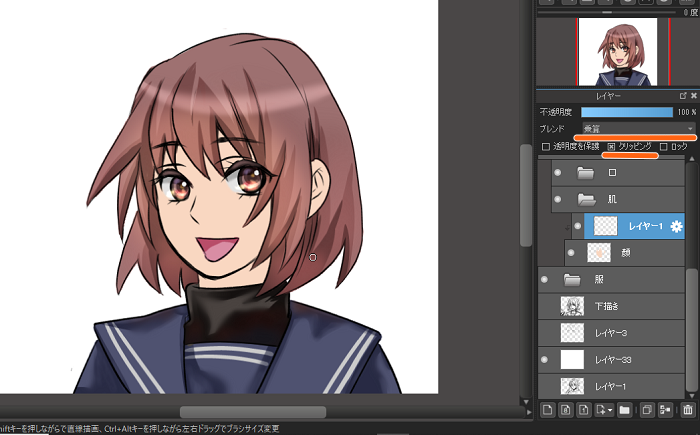Open settings gear for レイヤー1
The height and width of the screenshot is (435, 700).
(x=676, y=226)
